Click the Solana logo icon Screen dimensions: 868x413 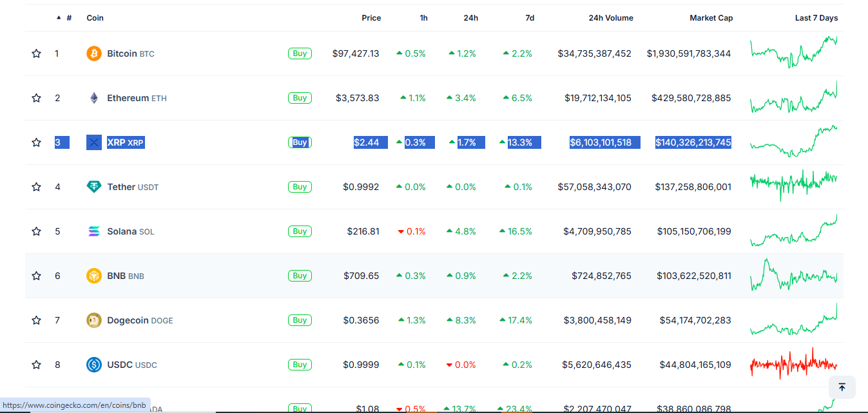pos(94,231)
